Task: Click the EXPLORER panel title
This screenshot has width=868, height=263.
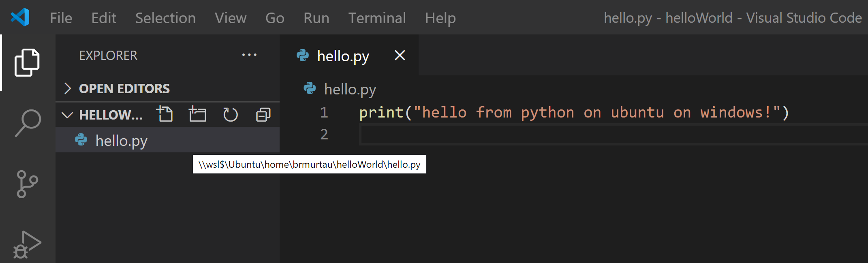Action: click(108, 55)
